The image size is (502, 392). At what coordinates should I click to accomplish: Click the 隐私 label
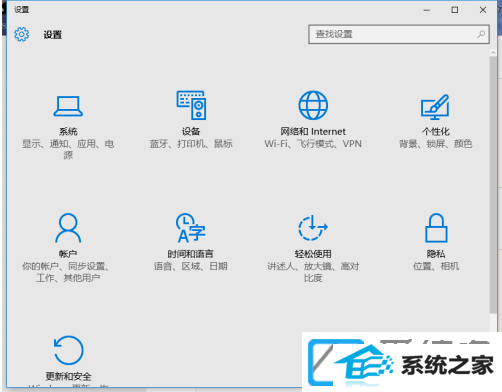pos(436,254)
